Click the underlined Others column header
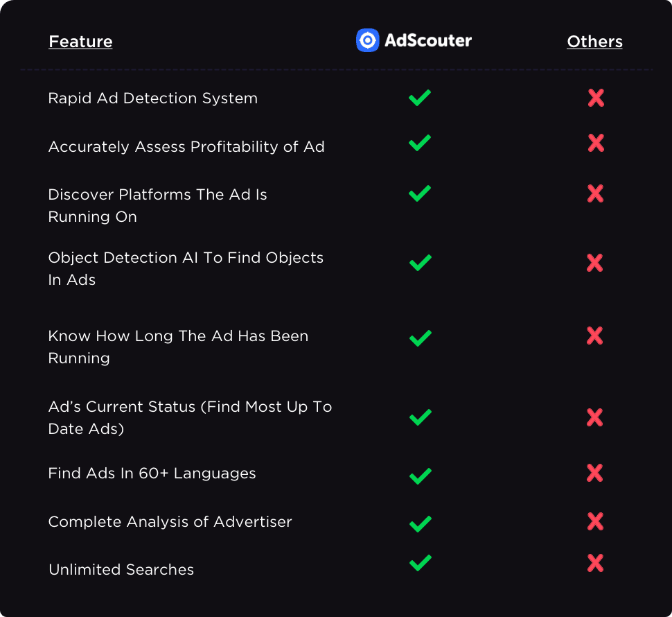672x617 pixels. pyautogui.click(x=594, y=42)
